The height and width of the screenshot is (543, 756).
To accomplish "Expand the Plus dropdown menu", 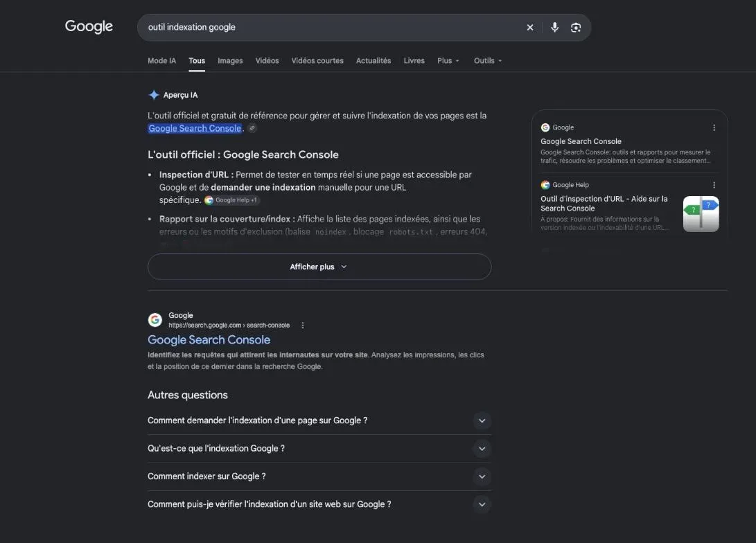I will 448,61.
